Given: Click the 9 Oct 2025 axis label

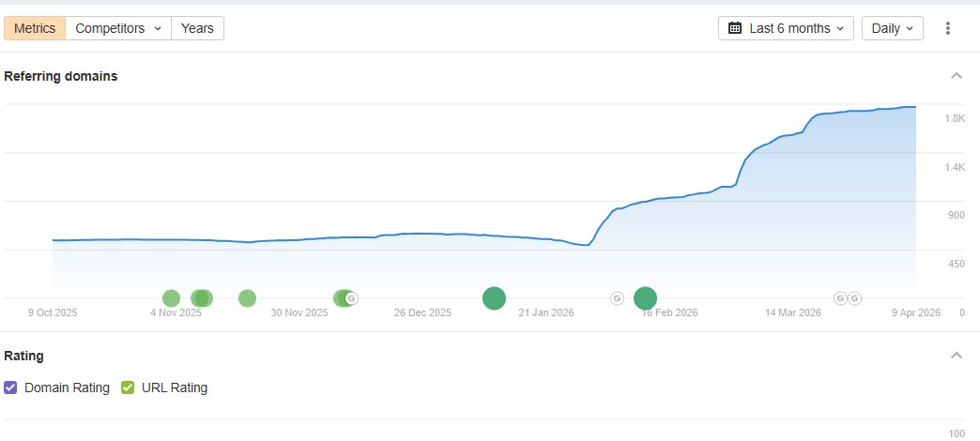Looking at the screenshot, I should pos(53,313).
